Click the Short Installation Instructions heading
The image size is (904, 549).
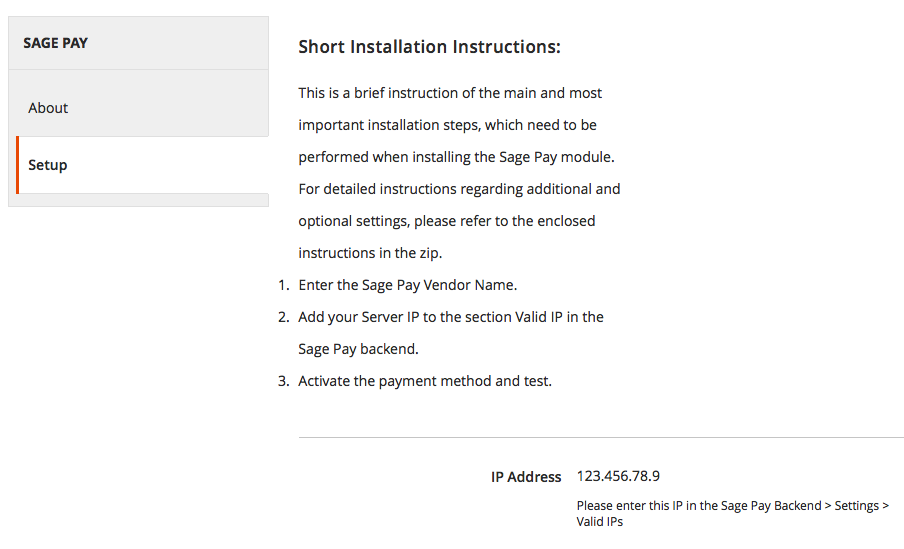click(429, 47)
